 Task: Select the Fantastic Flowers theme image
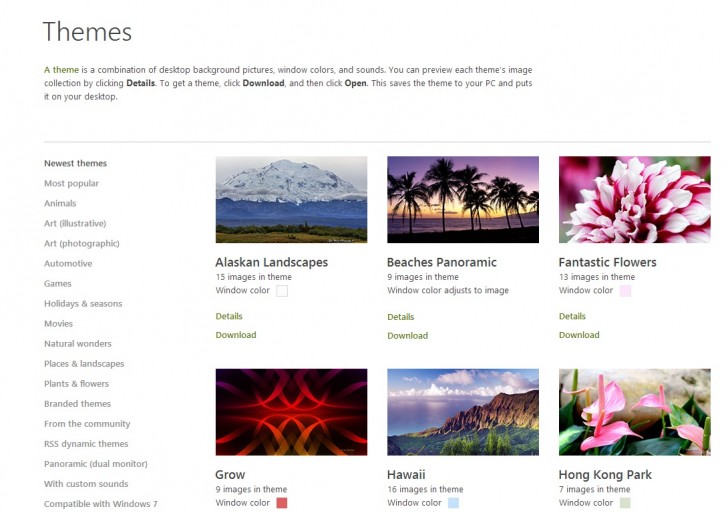[x=635, y=199]
